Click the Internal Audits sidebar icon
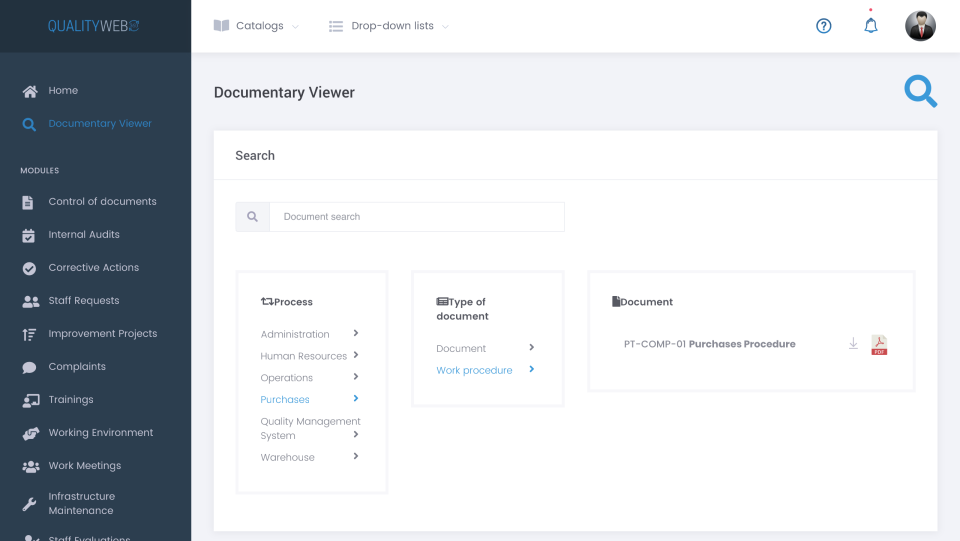The image size is (960, 541). click(29, 235)
